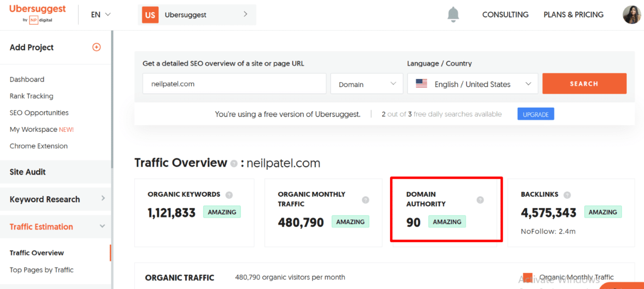Click the blue Upgrade button
This screenshot has height=289, width=644.
tap(536, 114)
